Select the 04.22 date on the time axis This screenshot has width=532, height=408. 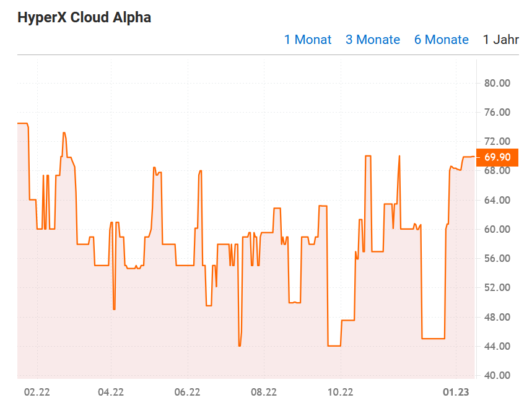point(111,391)
